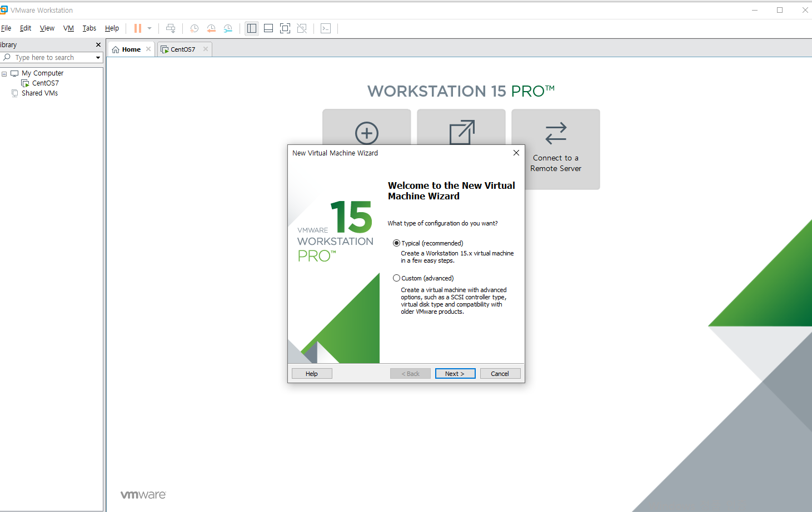The image size is (812, 512).
Task: Click the Help button in wizard
Action: pyautogui.click(x=312, y=374)
